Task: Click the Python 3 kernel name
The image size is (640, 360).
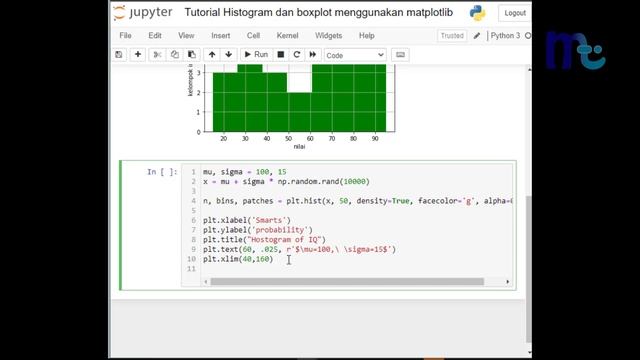Action: click(505, 36)
